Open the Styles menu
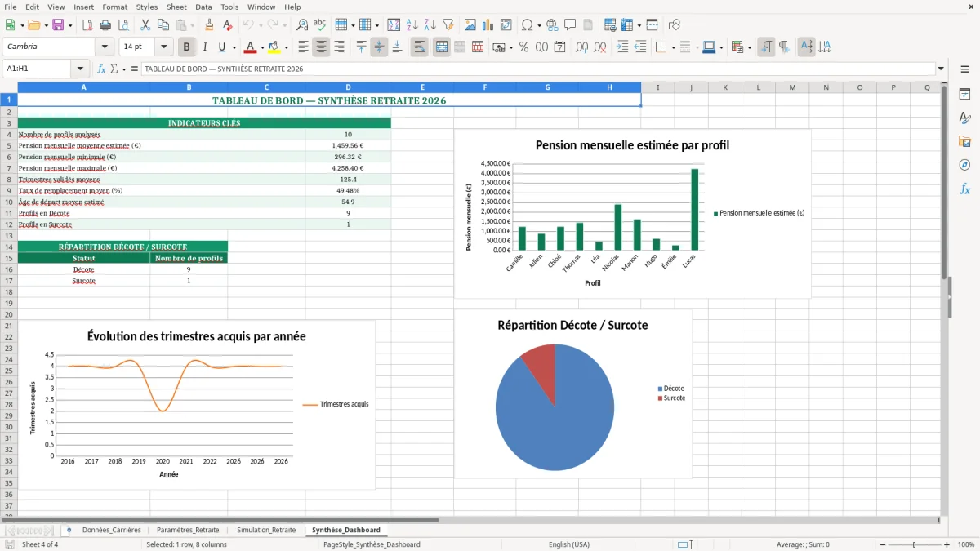Screen dimensions: 980x551 coord(147,7)
